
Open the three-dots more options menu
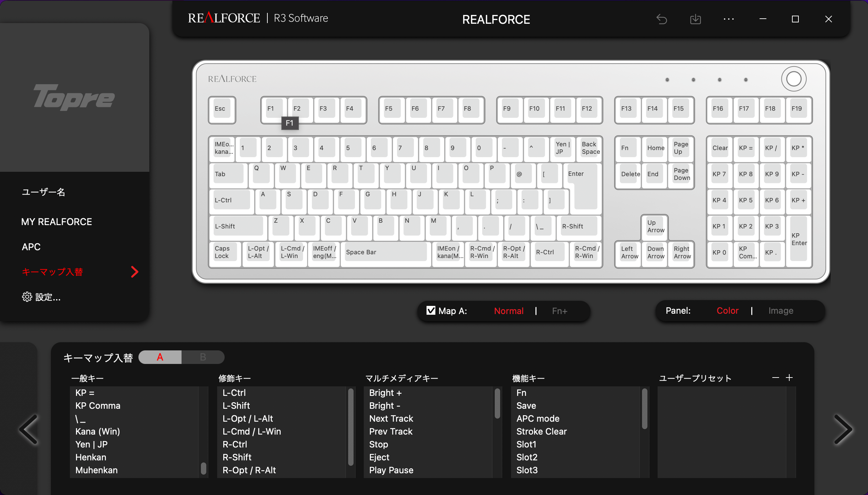[x=729, y=19]
